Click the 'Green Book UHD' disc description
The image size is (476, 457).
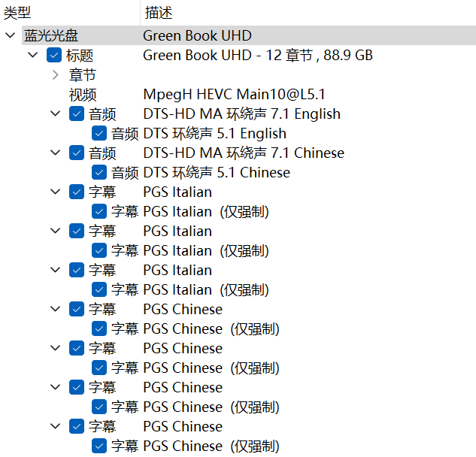tap(197, 35)
